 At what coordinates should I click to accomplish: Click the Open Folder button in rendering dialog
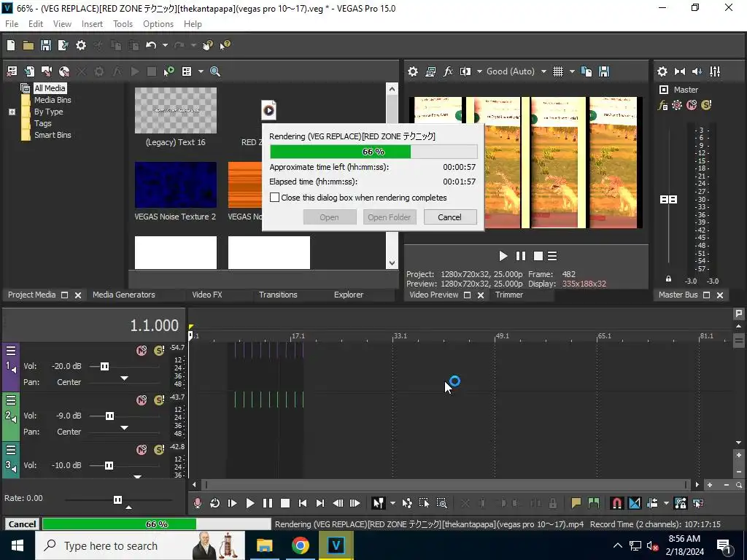tap(390, 217)
